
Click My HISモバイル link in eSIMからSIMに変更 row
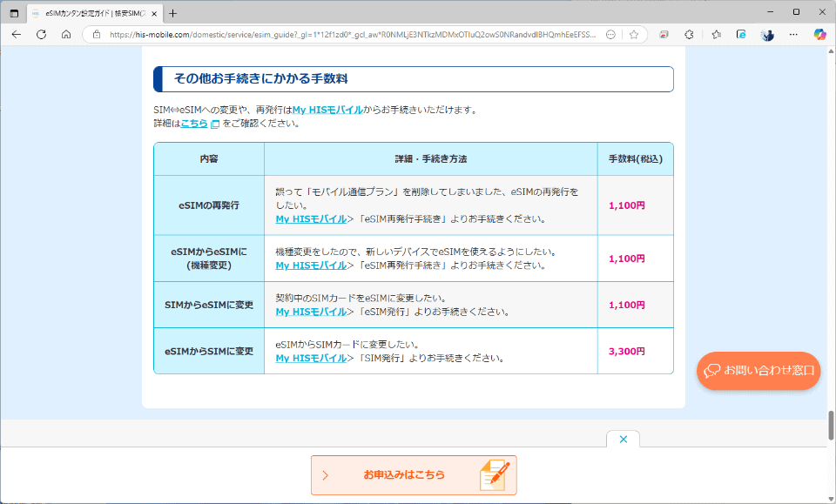[311, 359]
